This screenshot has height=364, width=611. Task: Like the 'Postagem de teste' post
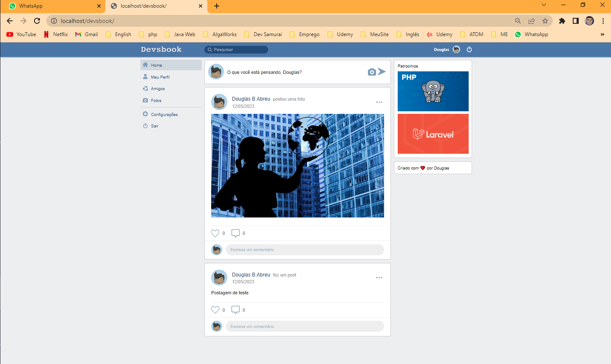(215, 310)
